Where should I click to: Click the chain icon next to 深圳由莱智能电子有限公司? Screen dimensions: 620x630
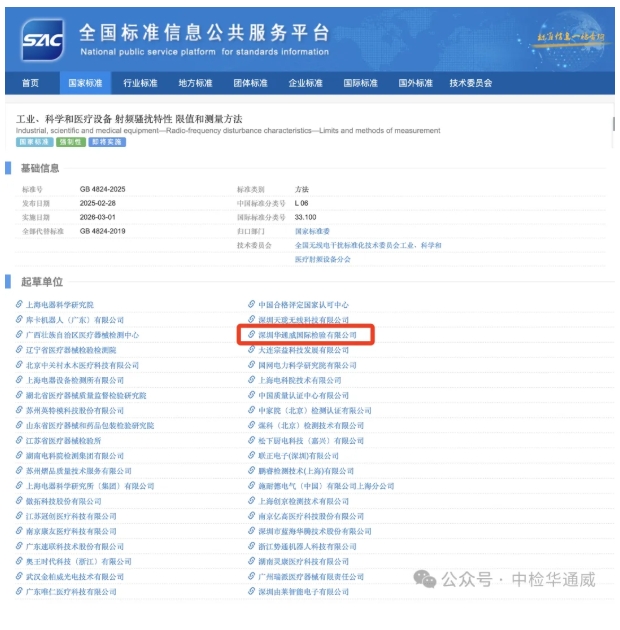point(252,591)
